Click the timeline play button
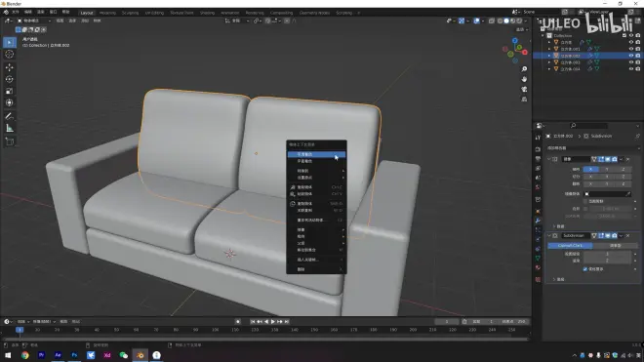The image size is (644, 362). (x=272, y=322)
